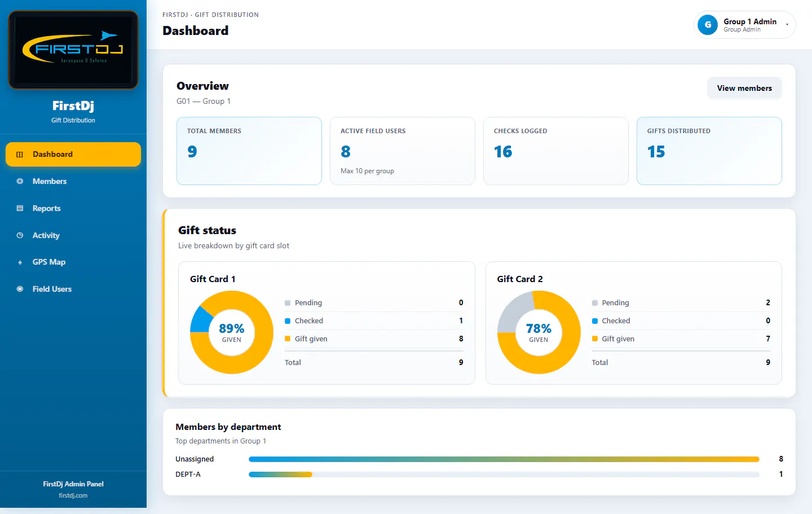The image size is (812, 514).
Task: Click Gift Card 1 Gift given yellow swatch
Action: pyautogui.click(x=288, y=339)
